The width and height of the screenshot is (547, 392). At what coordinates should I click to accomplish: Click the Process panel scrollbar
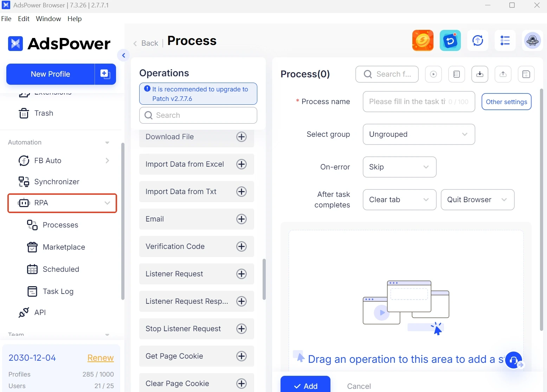point(541,210)
